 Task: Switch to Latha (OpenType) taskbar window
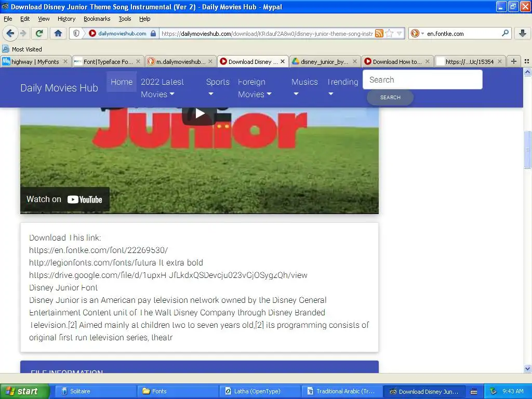click(260, 391)
